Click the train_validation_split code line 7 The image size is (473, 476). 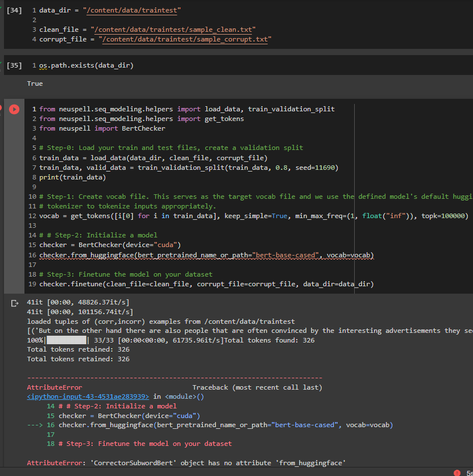189,168
